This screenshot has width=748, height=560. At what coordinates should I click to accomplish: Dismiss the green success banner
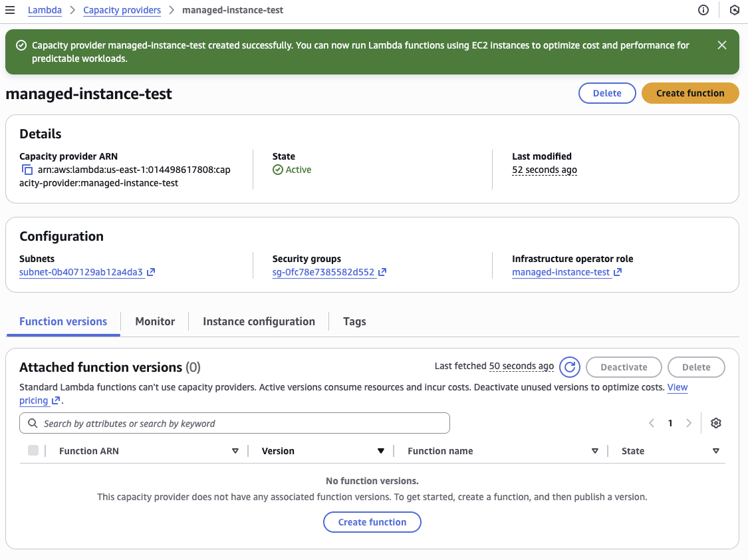point(722,45)
